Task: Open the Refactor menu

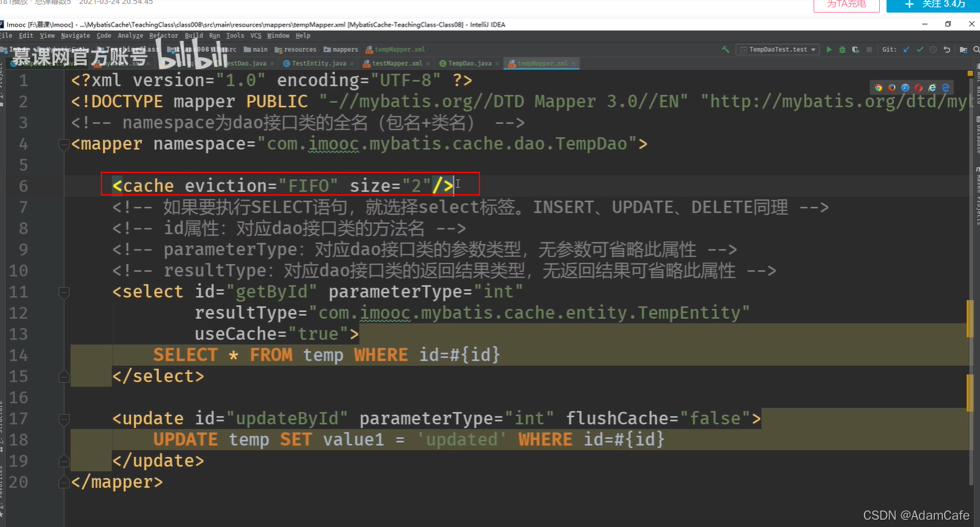Action: click(164, 36)
